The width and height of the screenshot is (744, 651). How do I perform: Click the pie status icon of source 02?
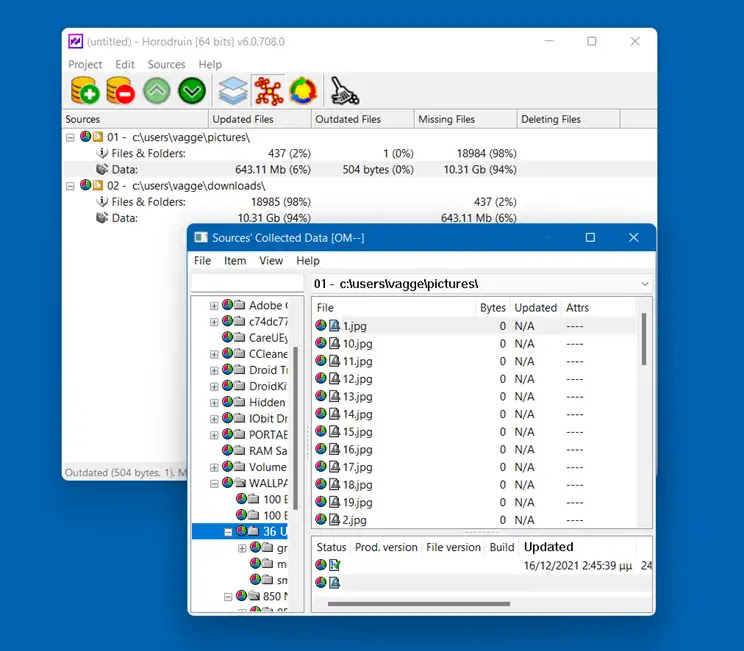point(85,185)
